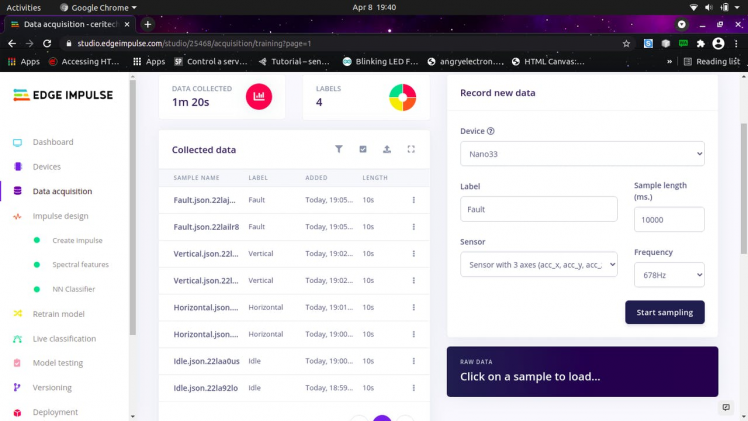Expand collected data to fullscreen
Viewport: 748px width, 421px height.
(411, 149)
